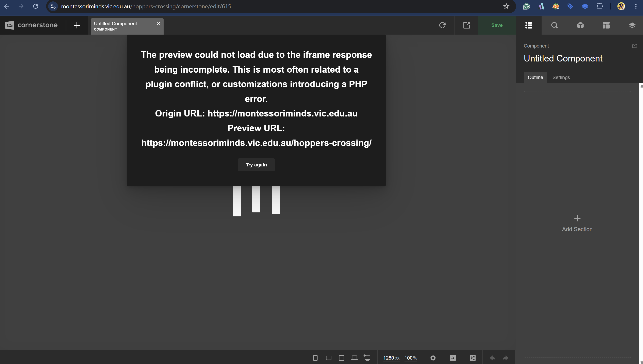Focus the browser address bar URL
Viewport: 643px width, 364px height.
point(146,6)
